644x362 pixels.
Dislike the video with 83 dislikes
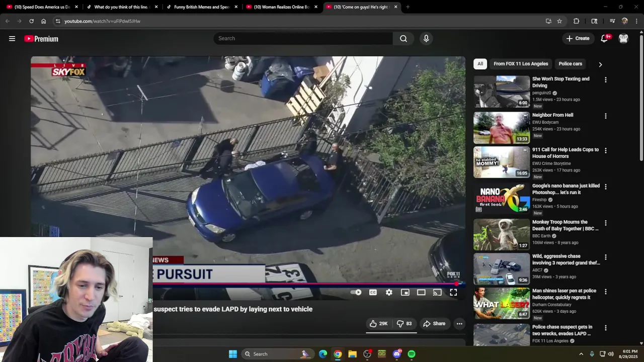coord(404,324)
